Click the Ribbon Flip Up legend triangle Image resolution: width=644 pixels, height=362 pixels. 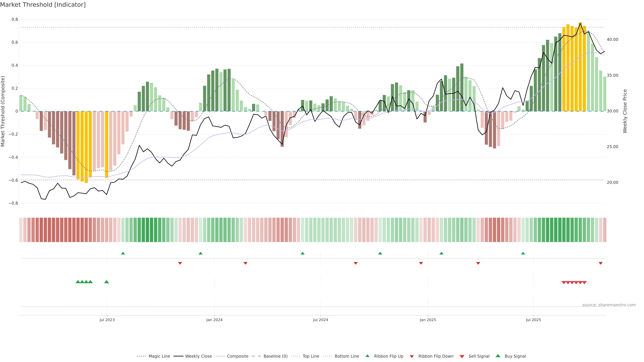click(x=367, y=356)
